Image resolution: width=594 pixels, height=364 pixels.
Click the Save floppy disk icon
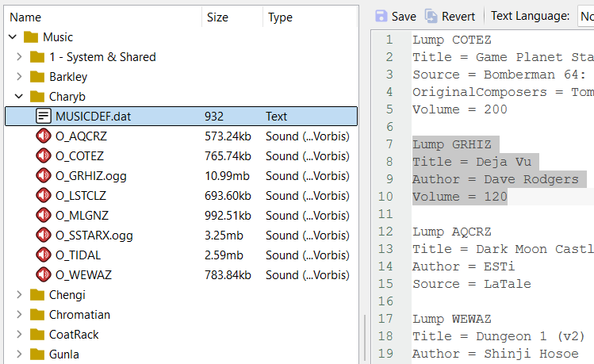tap(381, 17)
